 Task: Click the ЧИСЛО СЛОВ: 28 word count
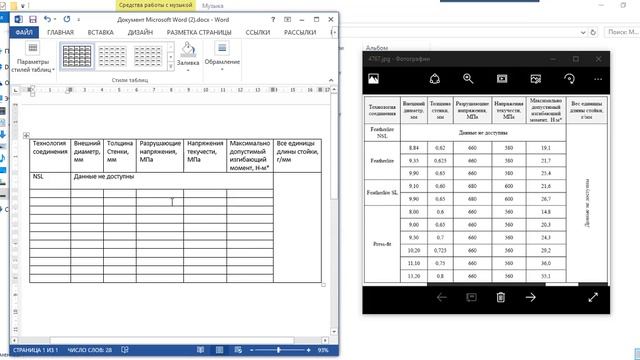[x=89, y=350]
